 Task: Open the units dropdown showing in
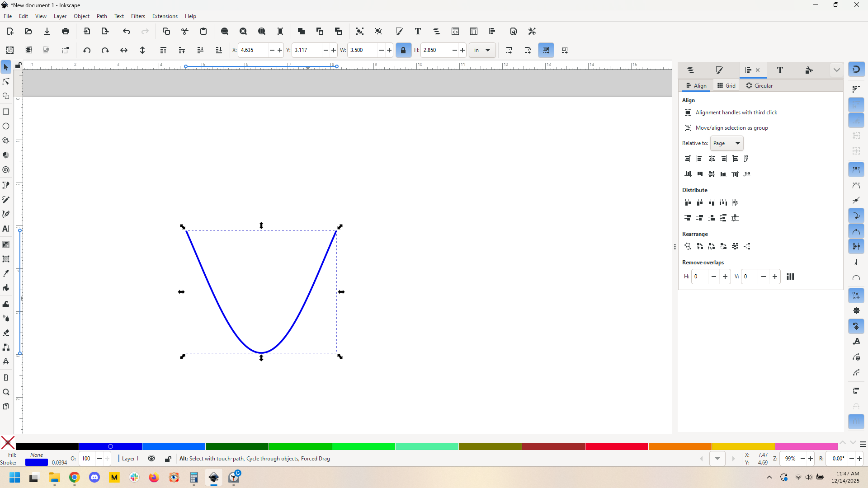482,50
